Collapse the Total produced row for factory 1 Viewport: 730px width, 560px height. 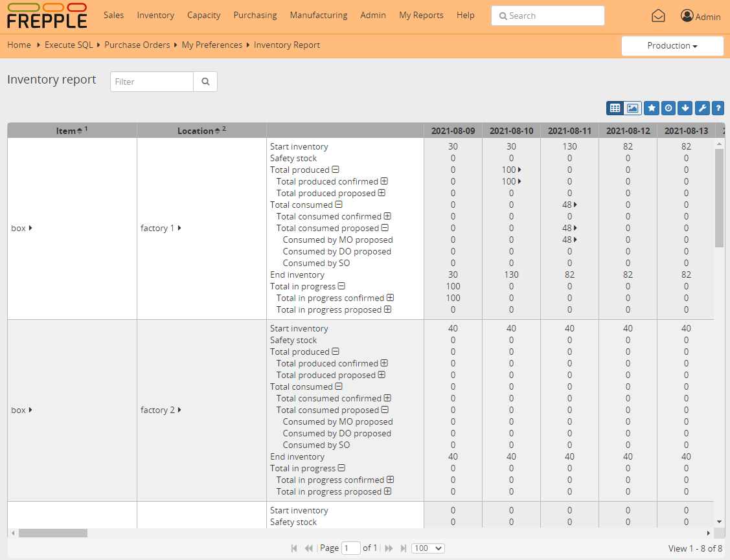(337, 170)
